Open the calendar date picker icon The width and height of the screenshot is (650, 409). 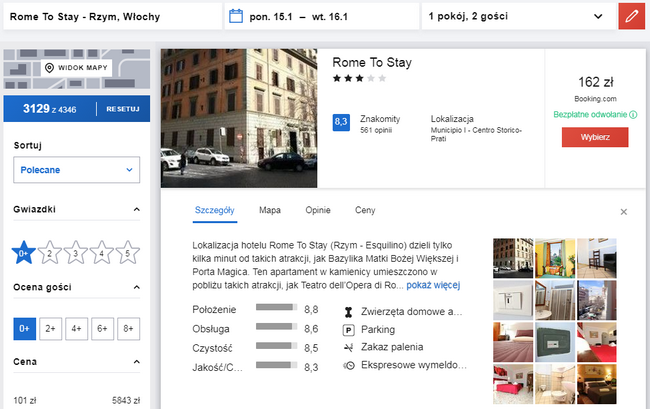[x=236, y=17]
